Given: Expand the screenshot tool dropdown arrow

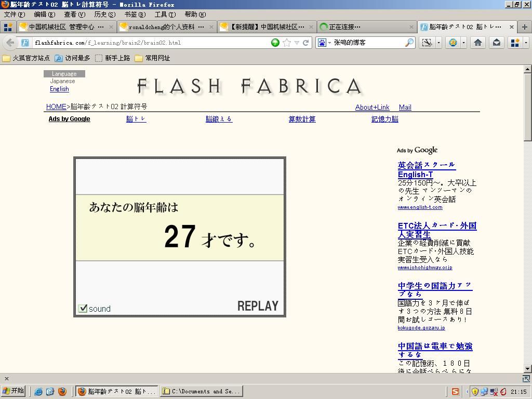Looking at the screenshot, I should (438, 43).
